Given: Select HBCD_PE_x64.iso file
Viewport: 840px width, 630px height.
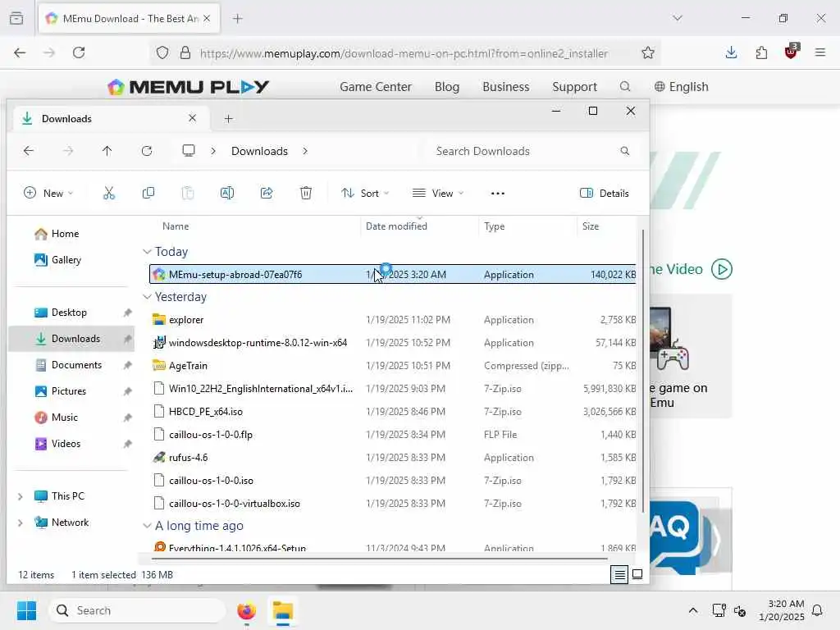Looking at the screenshot, I should click(x=392, y=412).
